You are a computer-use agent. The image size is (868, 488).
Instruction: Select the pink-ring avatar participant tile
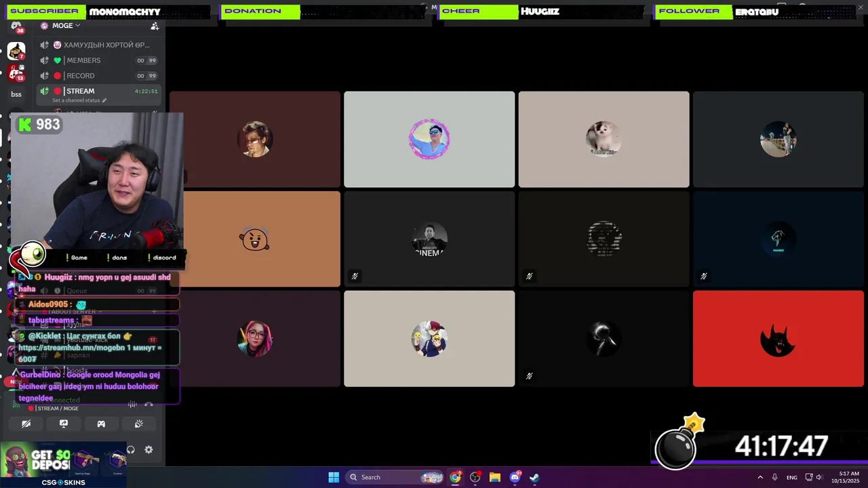click(x=429, y=139)
